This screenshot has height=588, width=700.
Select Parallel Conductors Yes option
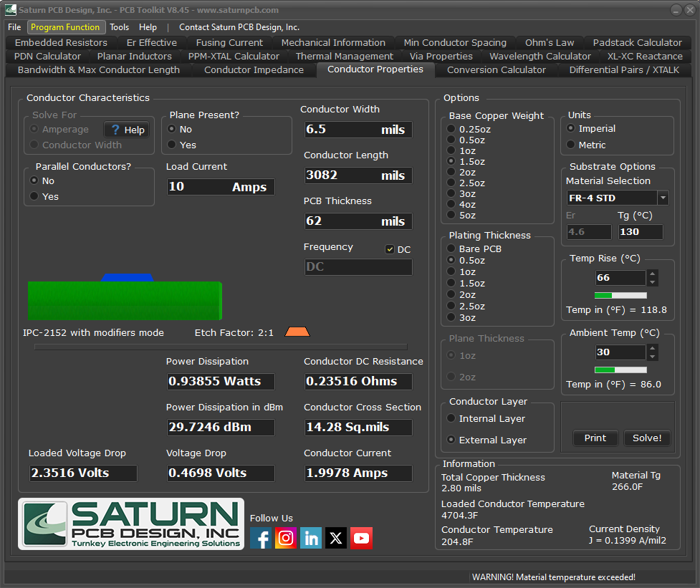coord(44,197)
